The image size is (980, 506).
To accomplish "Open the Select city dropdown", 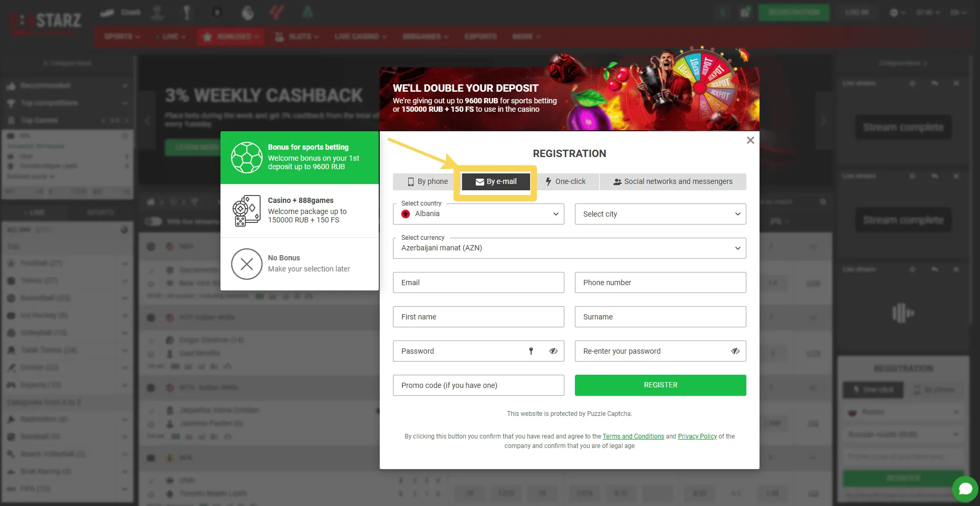I will pos(660,214).
